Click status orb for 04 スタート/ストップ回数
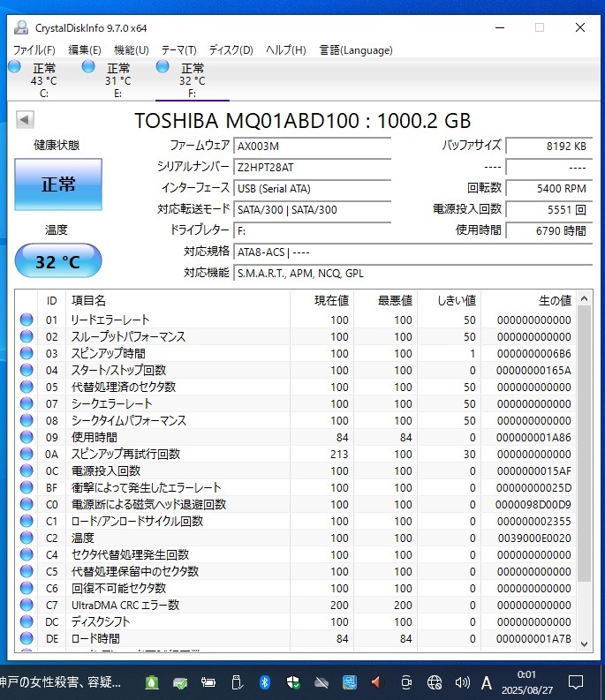The height and width of the screenshot is (700, 605). 26,370
